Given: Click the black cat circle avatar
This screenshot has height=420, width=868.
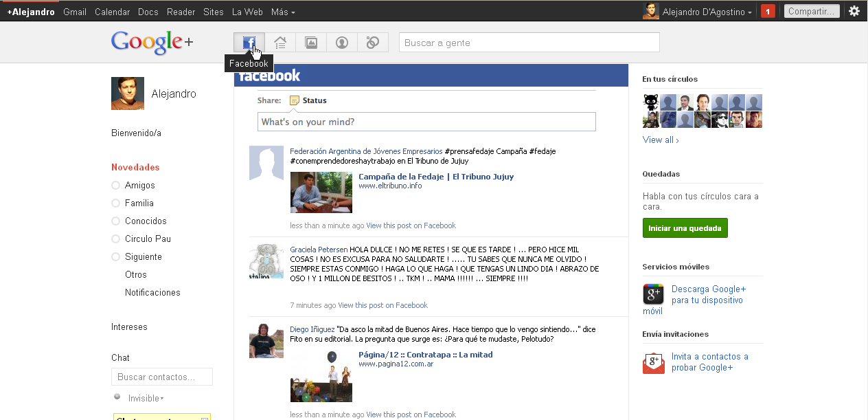Looking at the screenshot, I should 651,103.
